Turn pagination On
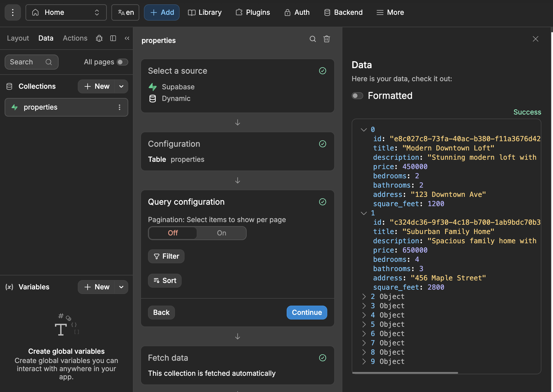 pos(221,233)
